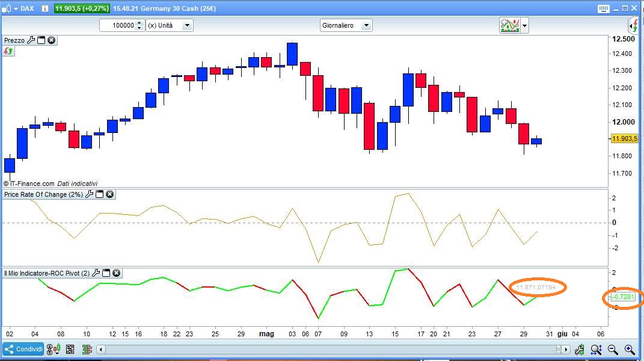Click the red-green swap arrows icon under Prezzo
The width and height of the screenshot is (644, 361).
[8, 51]
